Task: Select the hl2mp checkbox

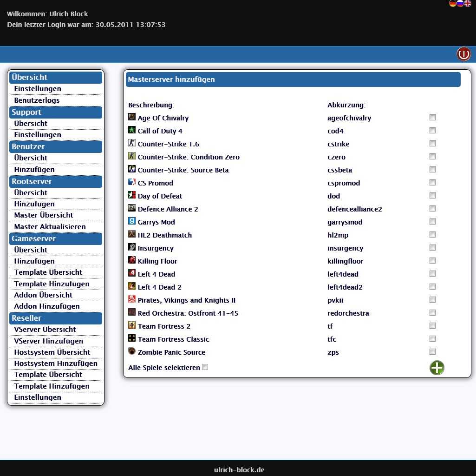Action: tap(433, 234)
